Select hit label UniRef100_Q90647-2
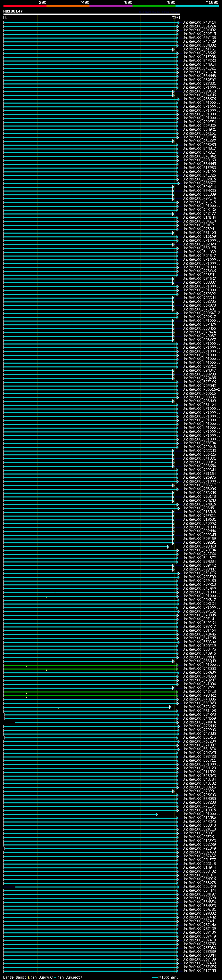This screenshot has width=222, height=980. pos(202,313)
